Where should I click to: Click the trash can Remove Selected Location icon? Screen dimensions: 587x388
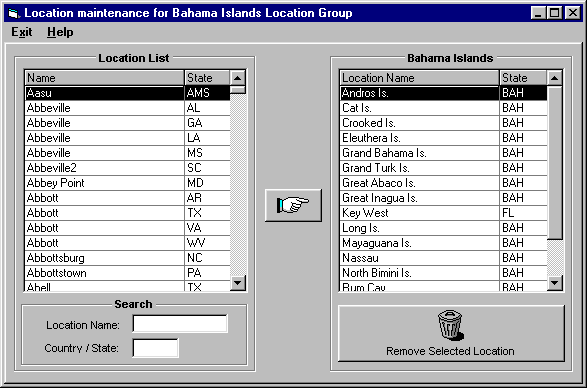451,325
